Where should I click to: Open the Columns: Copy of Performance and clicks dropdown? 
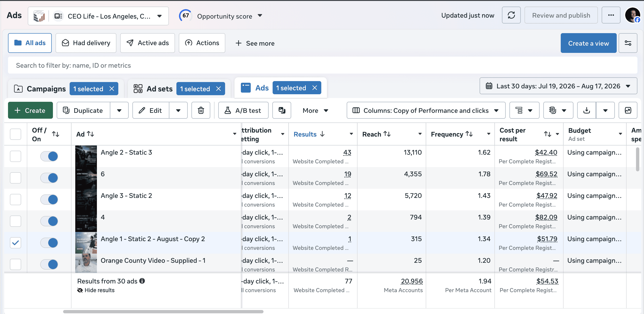[426, 110]
